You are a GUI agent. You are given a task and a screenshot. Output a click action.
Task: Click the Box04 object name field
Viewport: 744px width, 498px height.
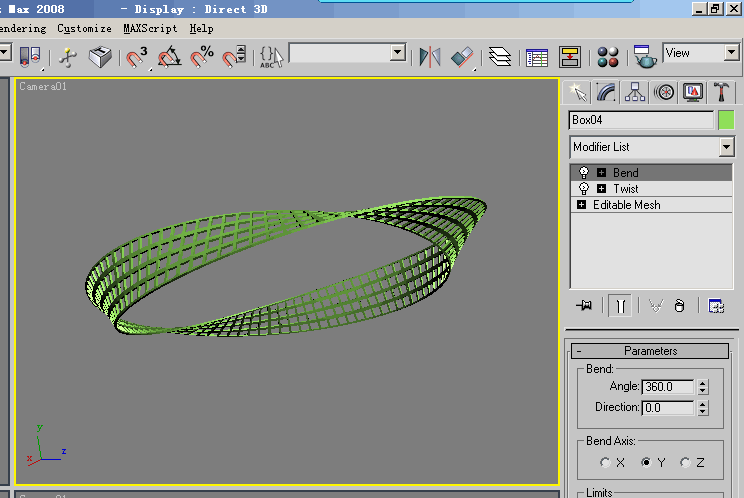pyautogui.click(x=641, y=120)
